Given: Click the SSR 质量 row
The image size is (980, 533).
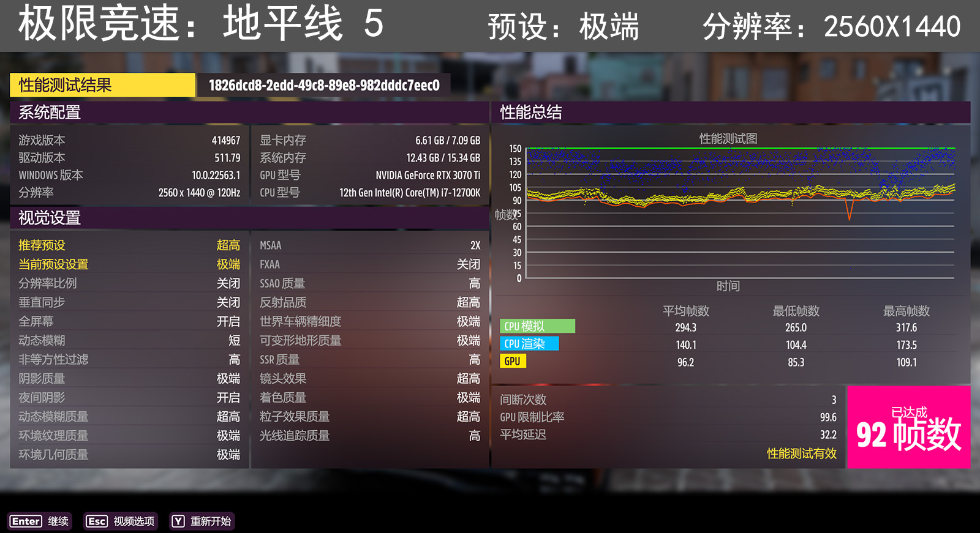Looking at the screenshot, I should click(x=370, y=359).
